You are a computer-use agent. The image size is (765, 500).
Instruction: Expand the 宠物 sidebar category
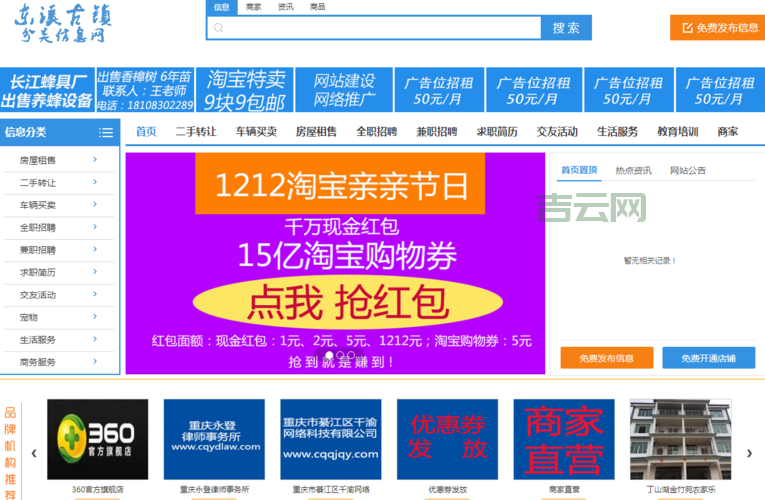point(59,318)
